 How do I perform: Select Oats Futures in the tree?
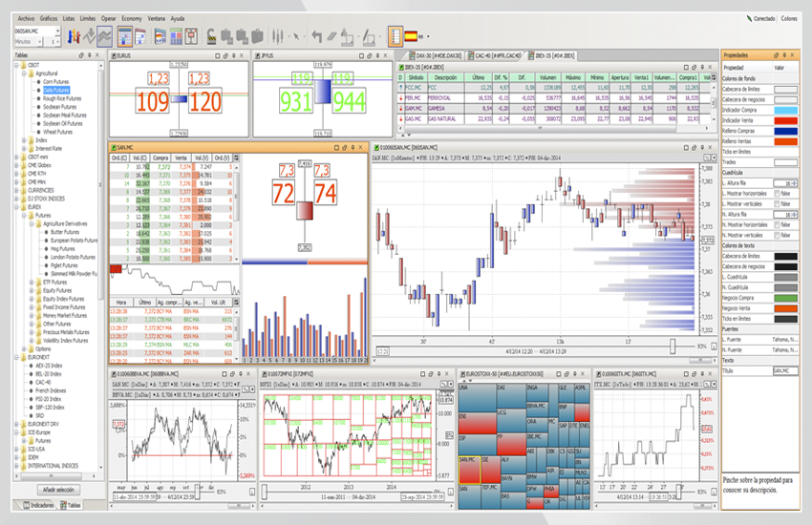(56, 90)
